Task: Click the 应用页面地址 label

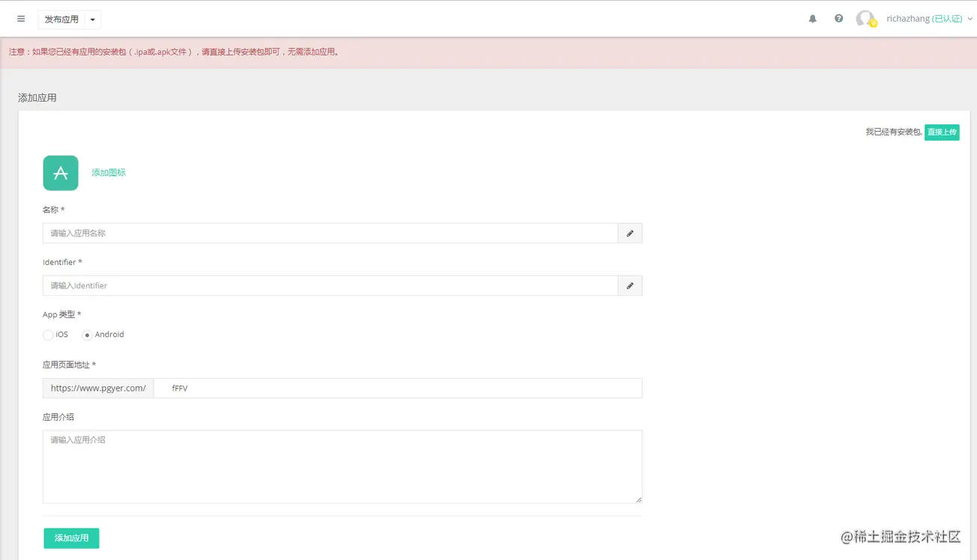Action: coord(69,365)
